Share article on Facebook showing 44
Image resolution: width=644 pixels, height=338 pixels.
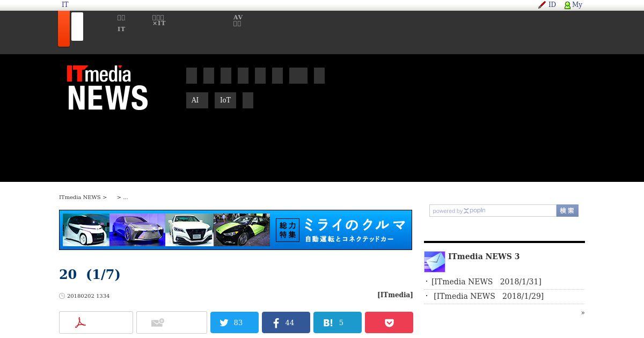[286, 322]
